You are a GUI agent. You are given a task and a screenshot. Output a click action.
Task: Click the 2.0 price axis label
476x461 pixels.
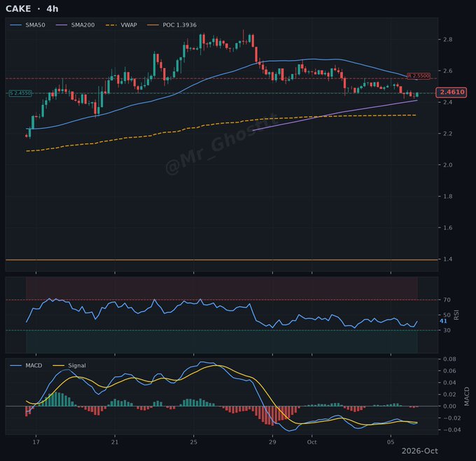pyautogui.click(x=448, y=165)
